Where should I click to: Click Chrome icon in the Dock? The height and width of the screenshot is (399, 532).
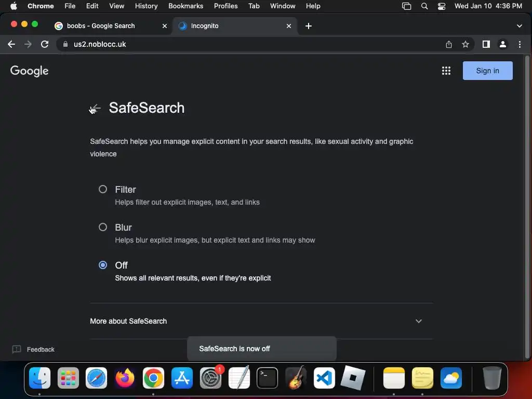153,378
